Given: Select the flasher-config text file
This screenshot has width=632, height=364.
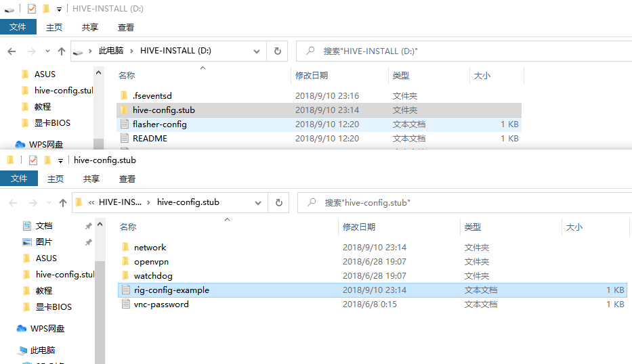Looking at the screenshot, I should click(159, 124).
